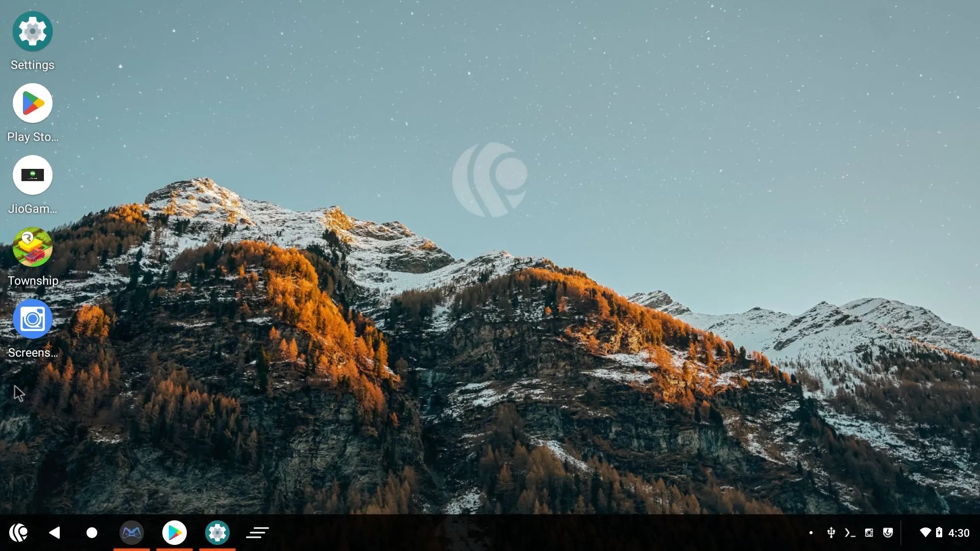Screen dimensions: 980x551
Task: Click the battery charging indicator
Action: pyautogui.click(x=939, y=533)
